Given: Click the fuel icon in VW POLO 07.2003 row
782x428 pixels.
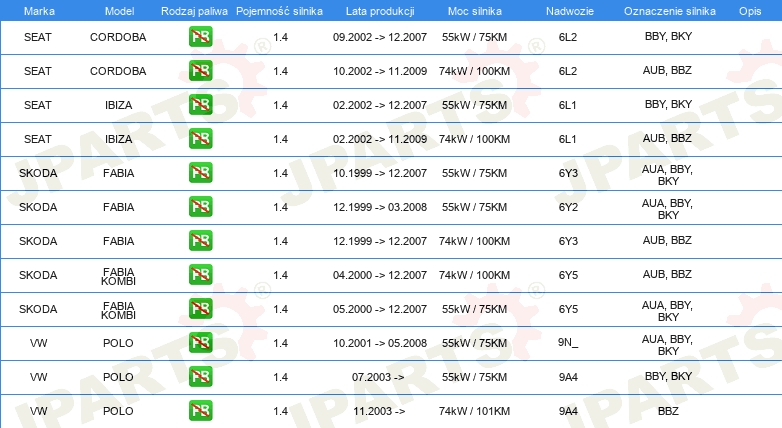Looking at the screenshot, I should coord(200,376).
